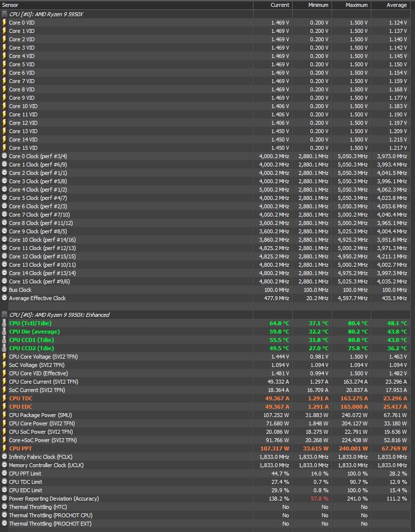Image resolution: width=415 pixels, height=532 pixels.
Task: Click the clock icon beside Bus Clock
Action: (4, 290)
